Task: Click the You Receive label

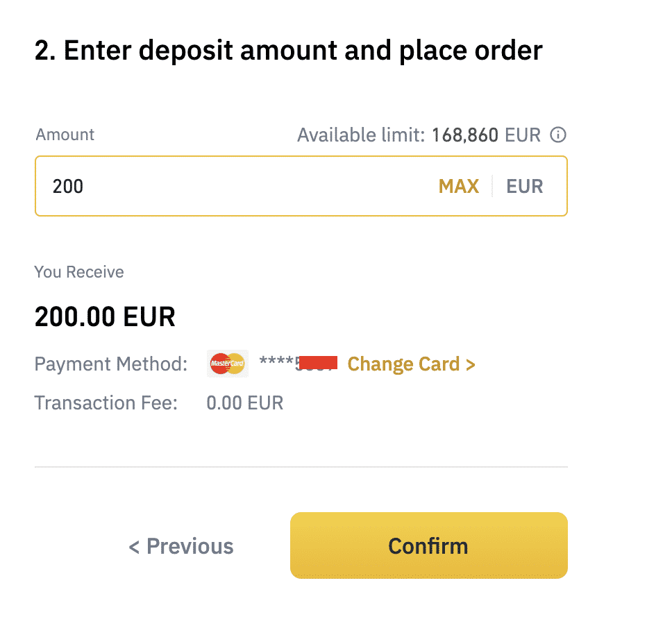Action: (x=79, y=272)
